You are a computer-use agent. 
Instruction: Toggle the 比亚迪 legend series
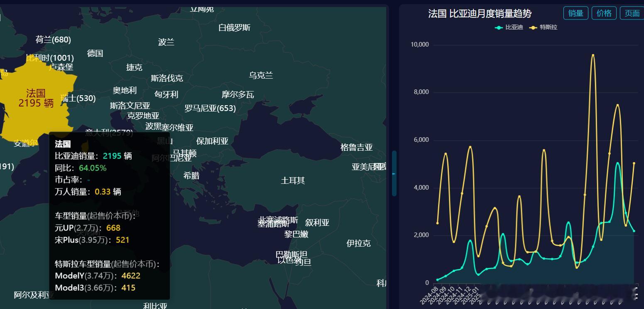[x=509, y=27]
